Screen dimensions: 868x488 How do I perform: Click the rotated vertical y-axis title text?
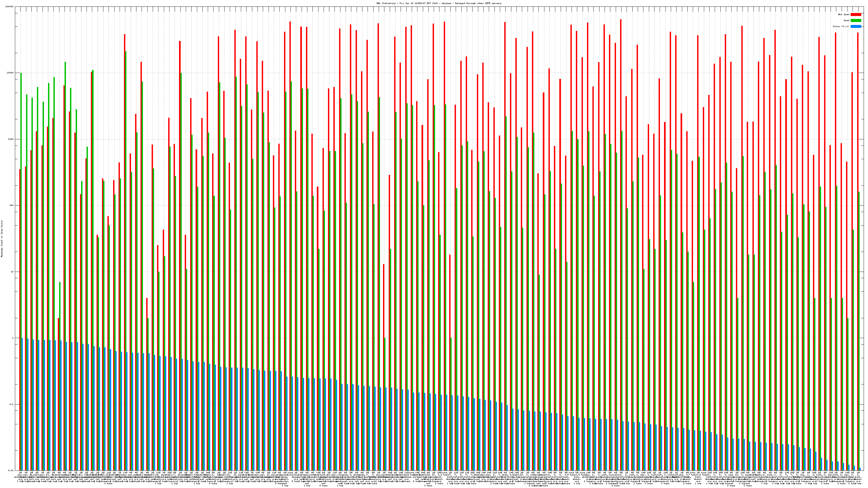[2, 239]
